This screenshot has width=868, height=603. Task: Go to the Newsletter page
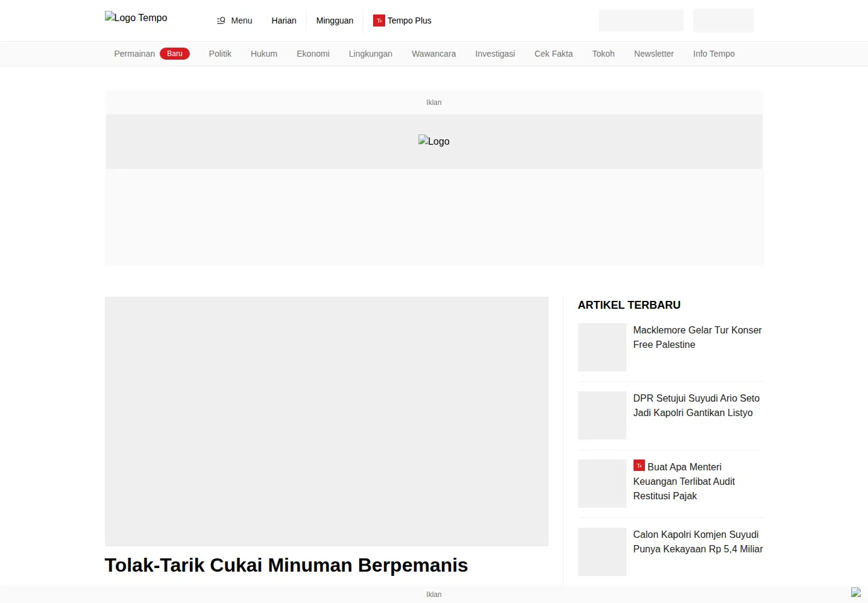654,54
